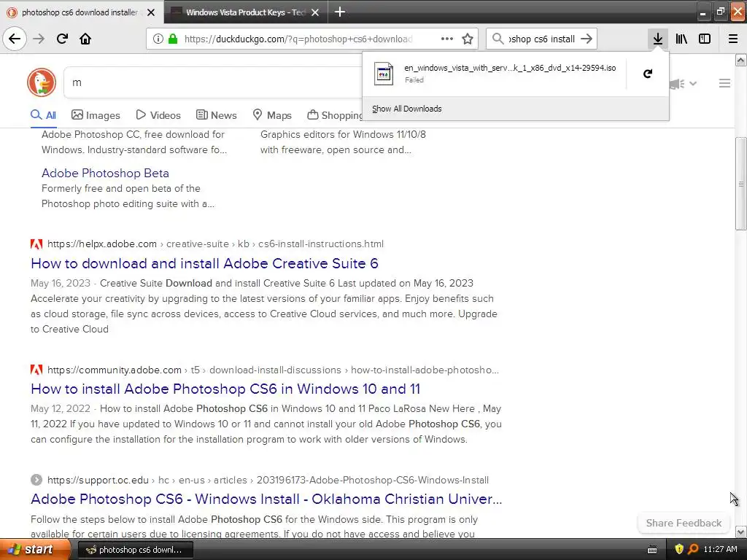Click the Adobe favicon of helpx result
Image resolution: width=747 pixels, height=560 pixels.
pos(36,244)
